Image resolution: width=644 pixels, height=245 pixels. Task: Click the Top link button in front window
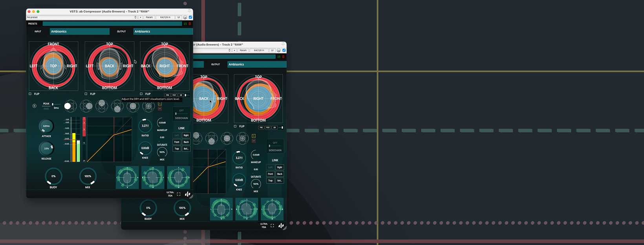(x=177, y=149)
